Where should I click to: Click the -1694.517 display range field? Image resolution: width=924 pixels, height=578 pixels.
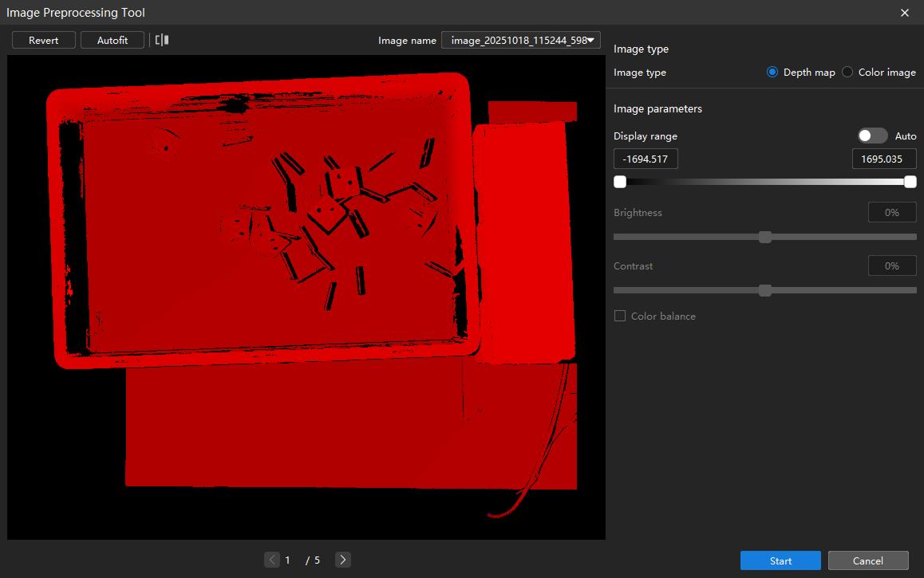click(x=646, y=159)
